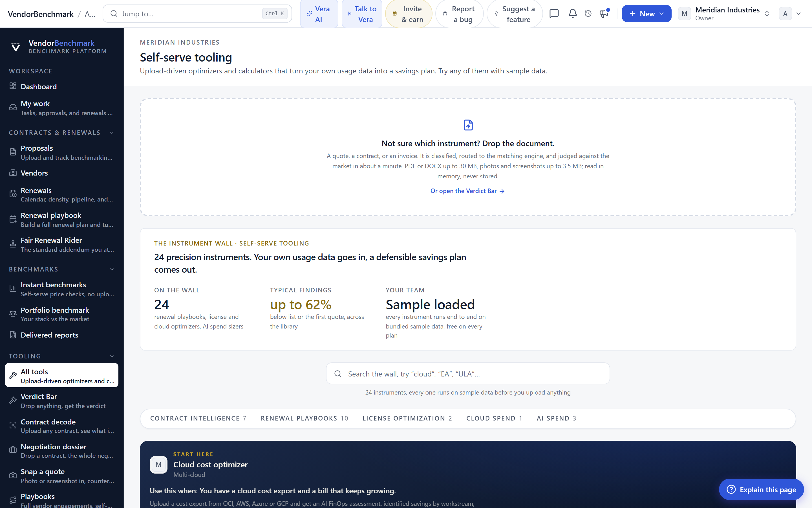
Task: Collapse the Tooling sidebar section
Action: pyautogui.click(x=112, y=356)
